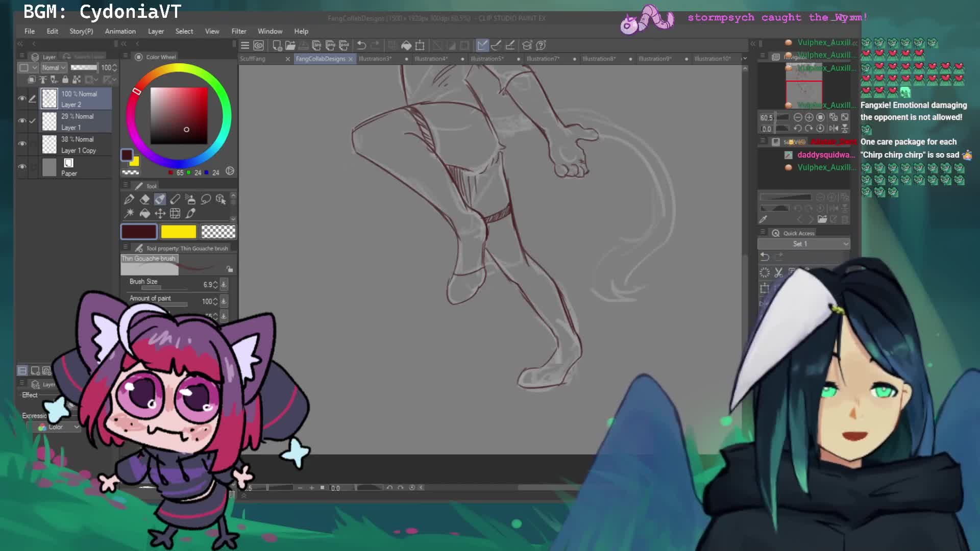Select the Decoration airbrush tool

coord(190,199)
